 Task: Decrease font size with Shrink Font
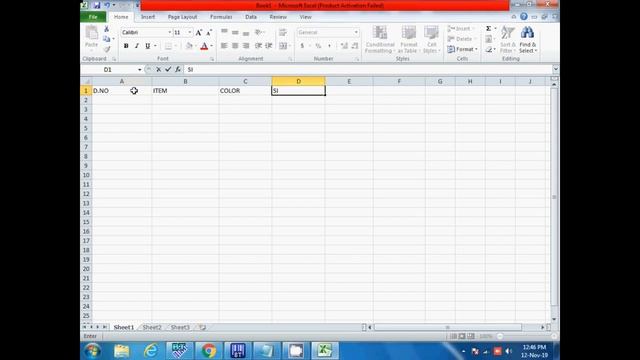point(209,33)
